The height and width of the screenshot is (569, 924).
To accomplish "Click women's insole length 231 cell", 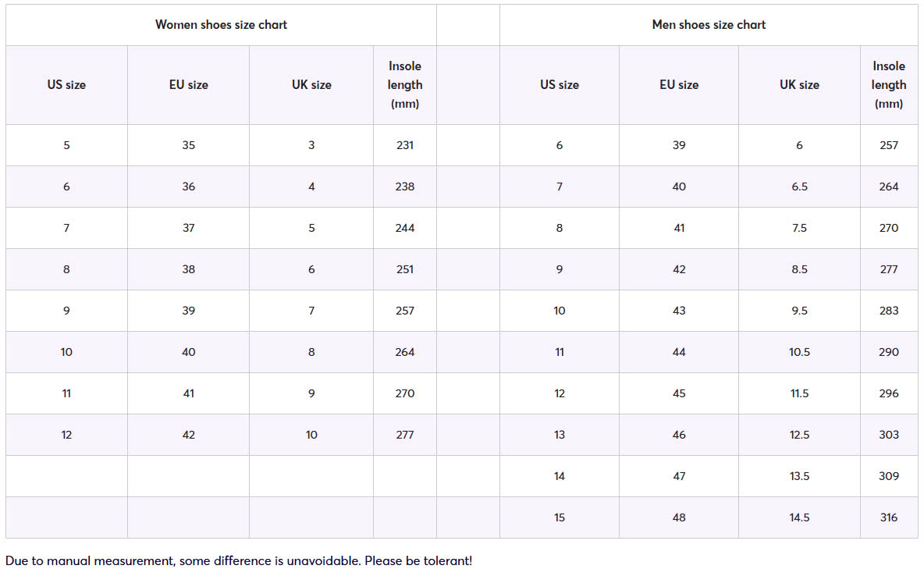I will pos(405,145).
